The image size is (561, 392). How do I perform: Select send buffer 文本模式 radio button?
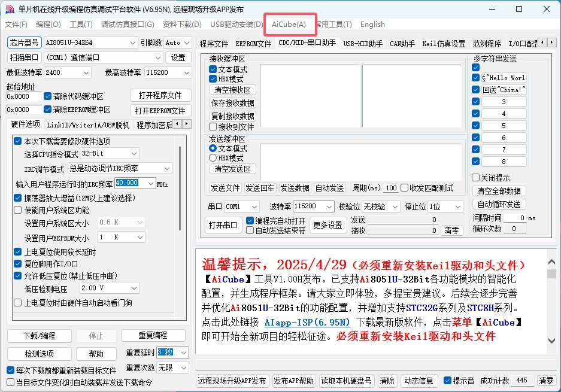click(213, 148)
